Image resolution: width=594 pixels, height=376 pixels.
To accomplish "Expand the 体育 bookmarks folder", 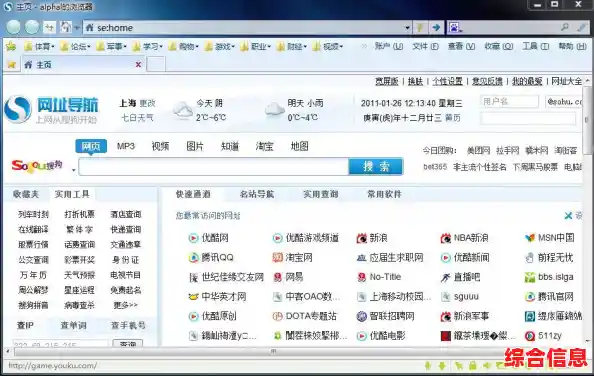I will pos(39,47).
